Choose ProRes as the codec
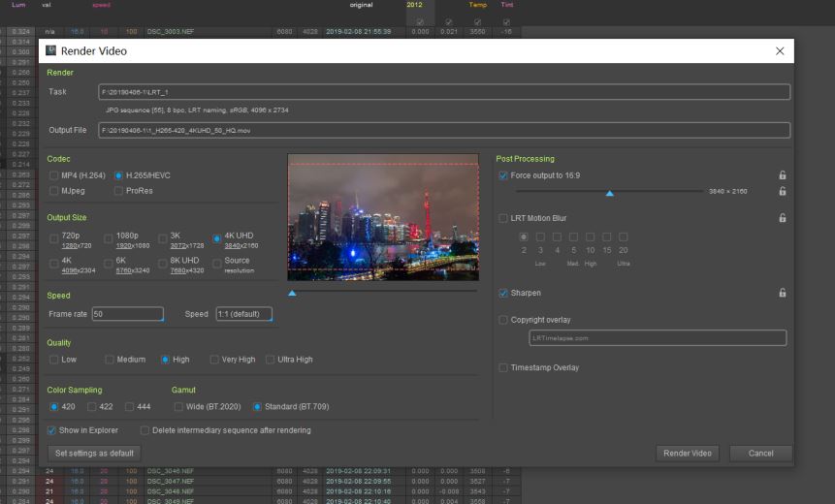 click(118, 191)
